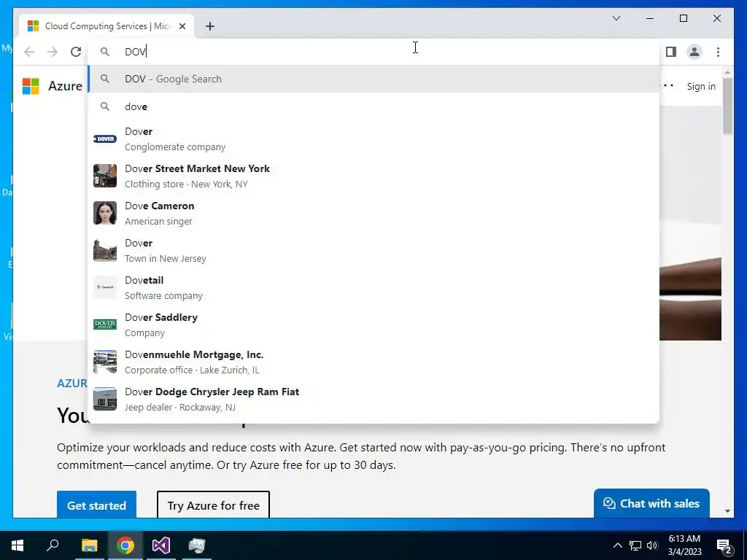Open the network status tray icon
The height and width of the screenshot is (560, 747).
click(x=635, y=545)
